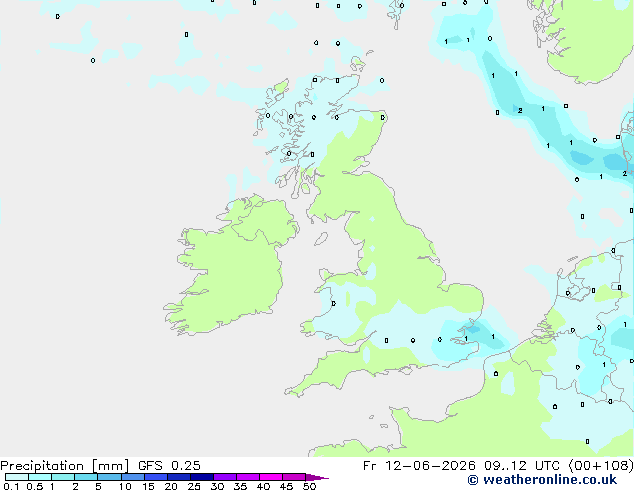
Task: Click the '30' legend scale label
Action: pos(217,486)
